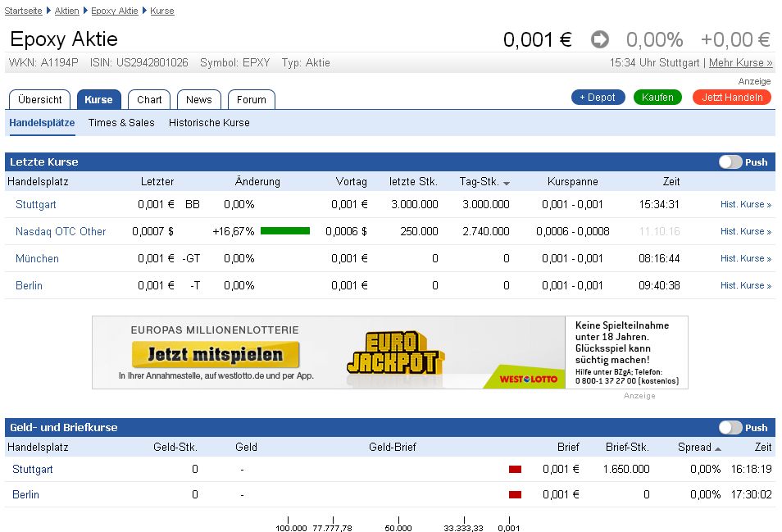Toggle Push switch in Letzte Kurse header
The width and height of the screenshot is (782, 532).
(730, 162)
